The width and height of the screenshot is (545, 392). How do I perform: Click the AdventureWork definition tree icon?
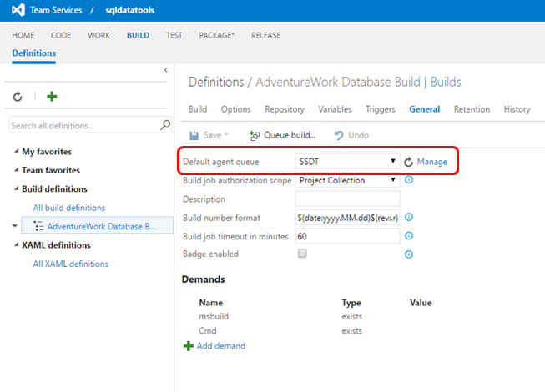(38, 226)
